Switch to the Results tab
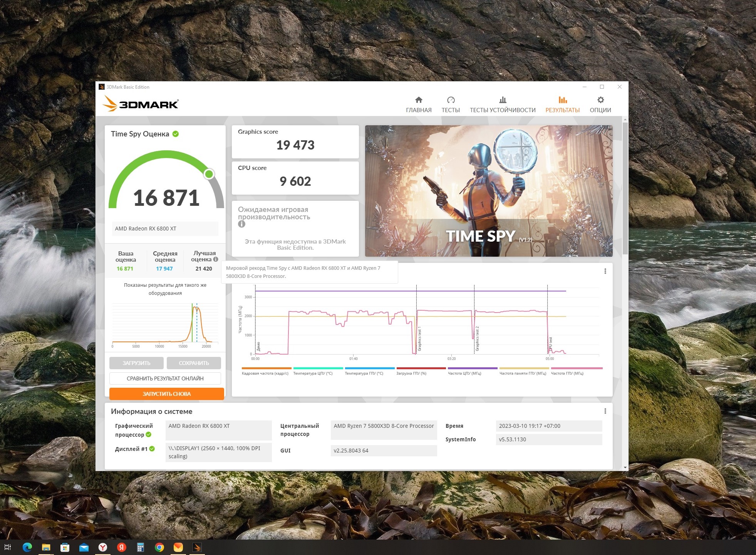The width and height of the screenshot is (756, 555). pos(562,104)
